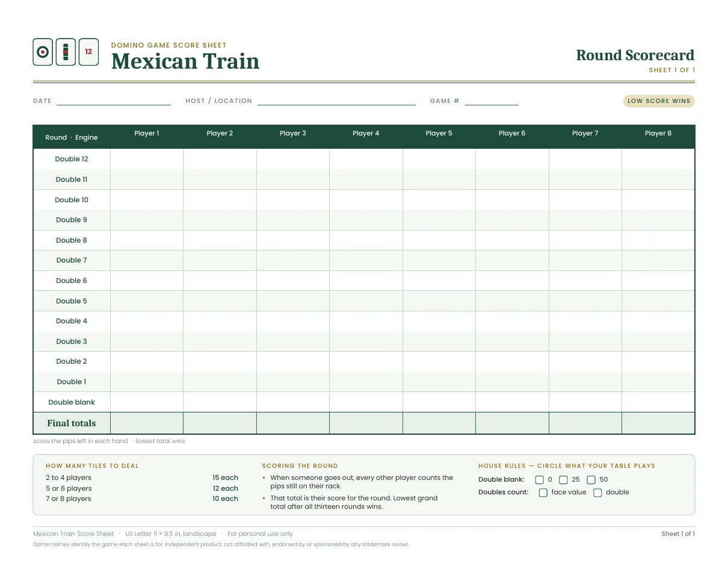Click the Game # input line
This screenshot has height=563, width=728.
tap(492, 101)
